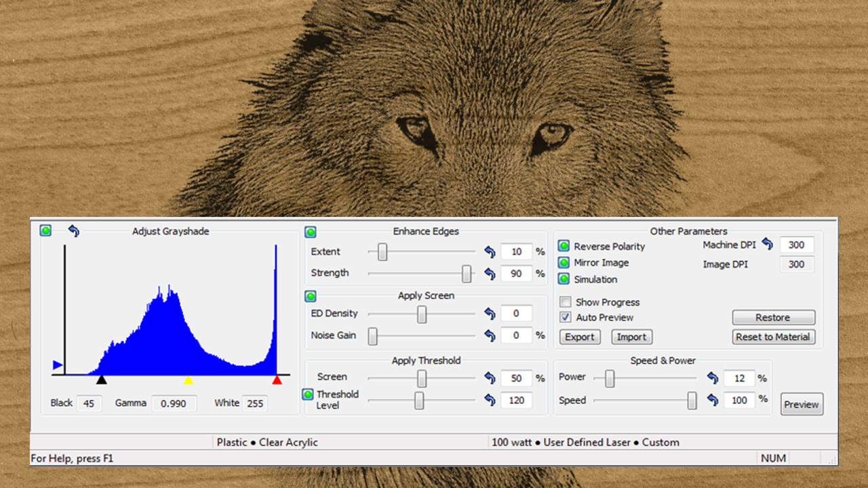This screenshot has height=488, width=868.
Task: Click the Power slider handle
Action: coord(610,379)
